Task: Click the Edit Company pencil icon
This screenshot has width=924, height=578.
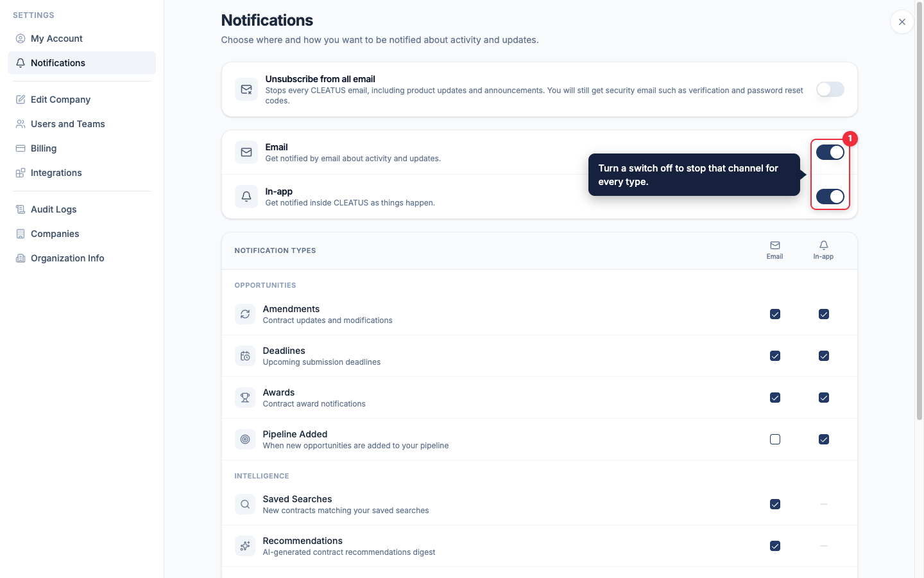Action: (21, 100)
